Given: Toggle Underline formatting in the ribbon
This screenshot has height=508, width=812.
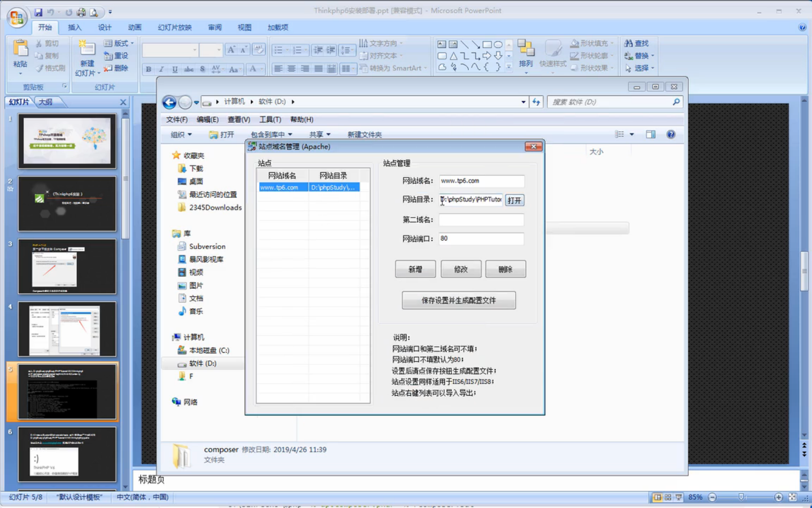Looking at the screenshot, I should (175, 69).
